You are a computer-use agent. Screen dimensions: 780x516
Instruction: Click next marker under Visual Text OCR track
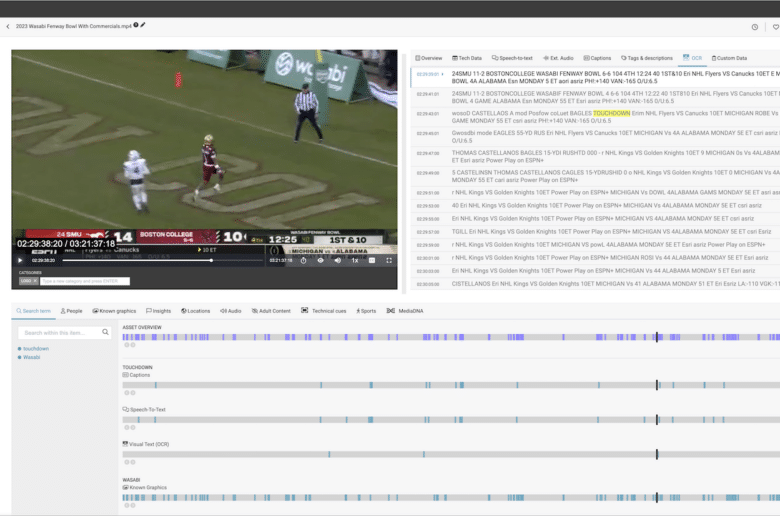point(133,462)
